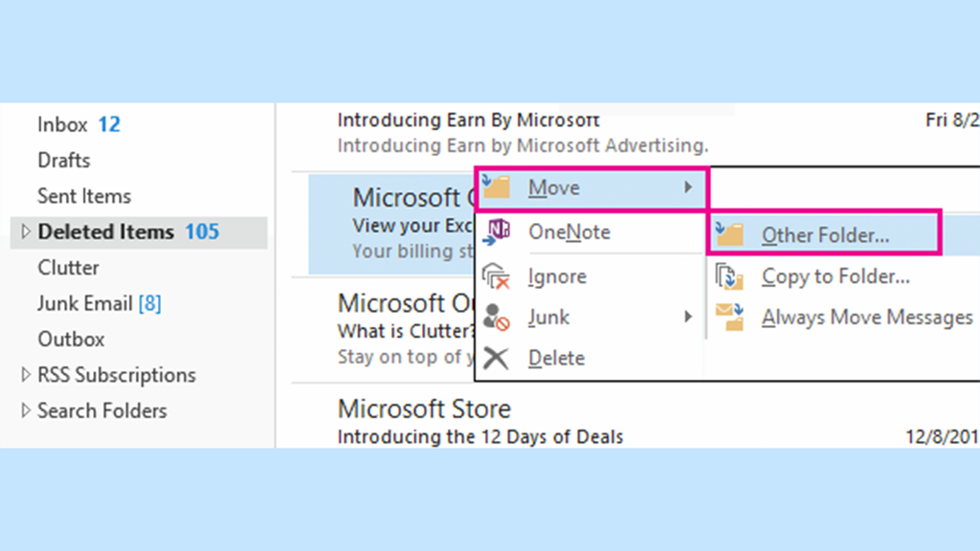Click the Copy to Folder icon
980x551 pixels.
point(729,275)
